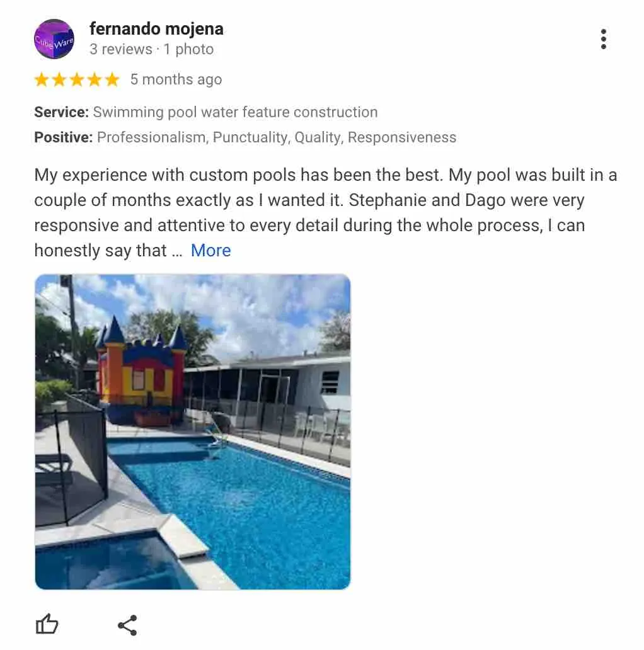
Task: Click the third gold rating star
Action: pos(77,79)
